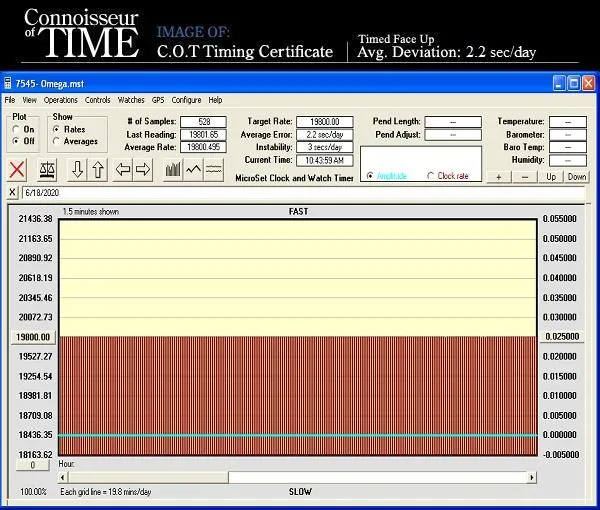Open the Operations menu
Screen dimensions: 600x510
point(60,100)
